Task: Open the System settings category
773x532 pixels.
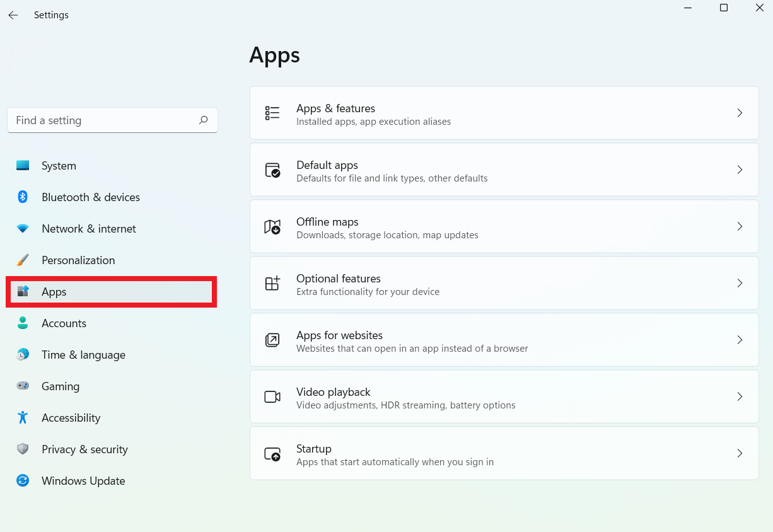Action: (x=112, y=166)
